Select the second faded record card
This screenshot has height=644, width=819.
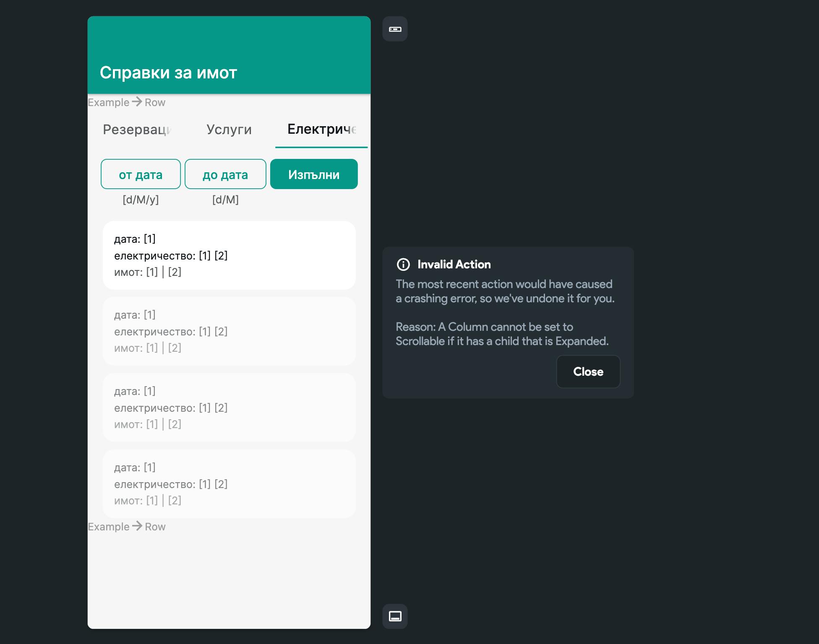tap(229, 331)
